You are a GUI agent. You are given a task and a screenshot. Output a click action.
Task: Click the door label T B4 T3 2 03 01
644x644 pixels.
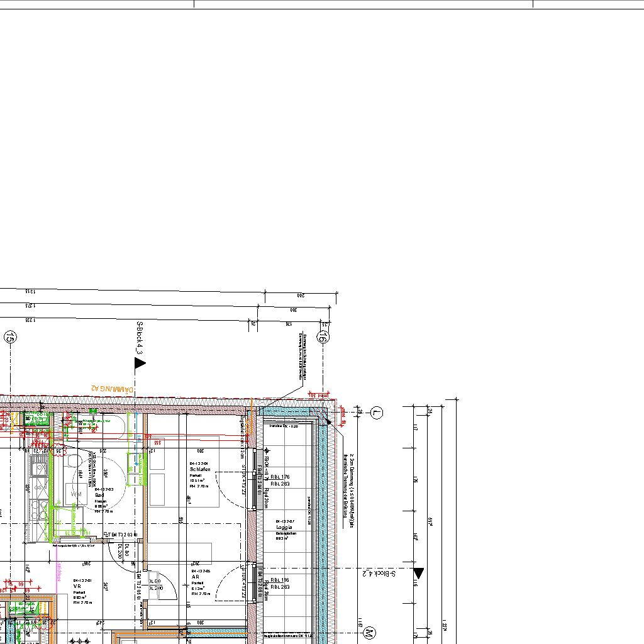pos(122,535)
